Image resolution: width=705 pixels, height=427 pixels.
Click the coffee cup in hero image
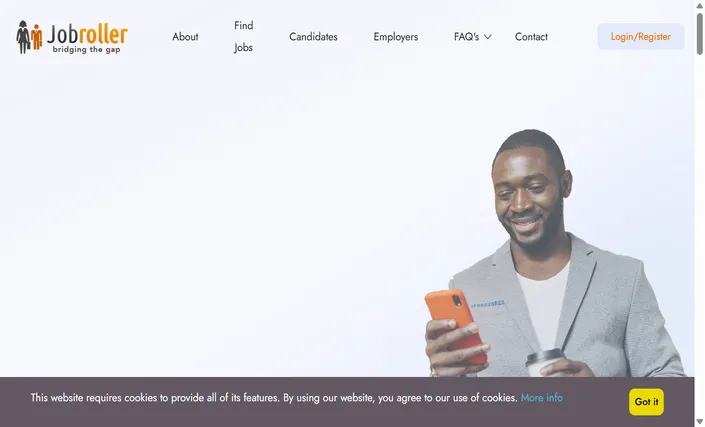(x=545, y=362)
